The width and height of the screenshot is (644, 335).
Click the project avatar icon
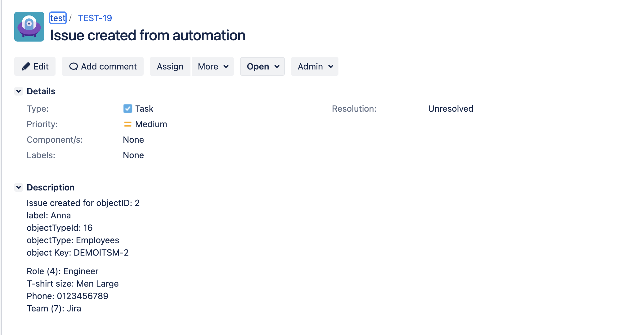click(29, 27)
